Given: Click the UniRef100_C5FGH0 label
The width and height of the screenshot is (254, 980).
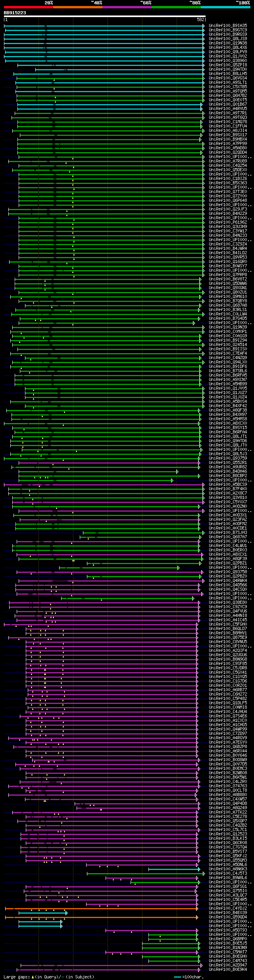Looking at the screenshot, I should click(228, 624).
